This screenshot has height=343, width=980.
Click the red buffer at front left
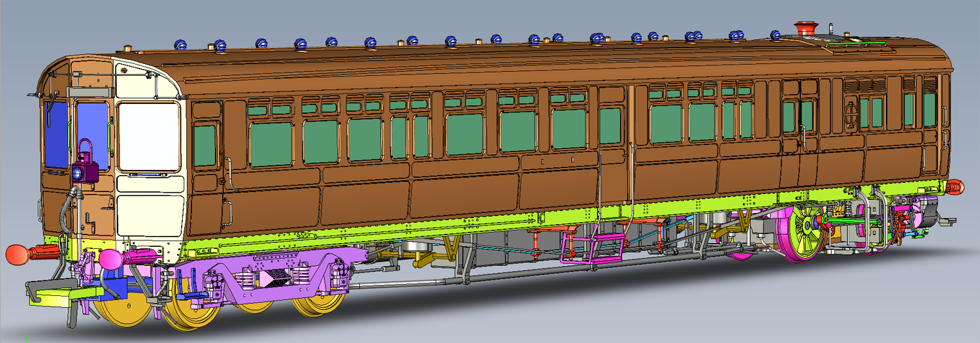18,253
